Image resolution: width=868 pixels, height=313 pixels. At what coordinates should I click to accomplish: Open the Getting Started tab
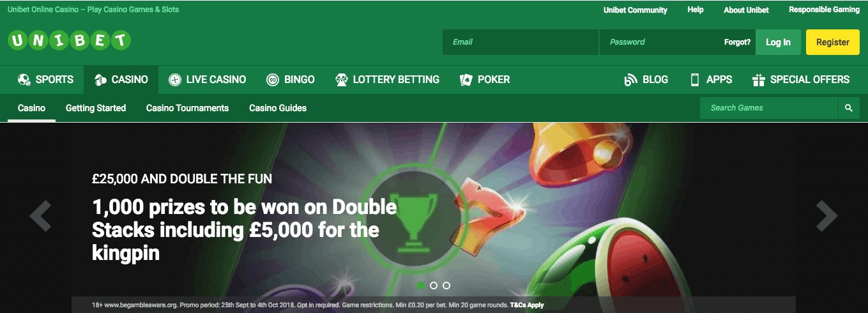(96, 108)
